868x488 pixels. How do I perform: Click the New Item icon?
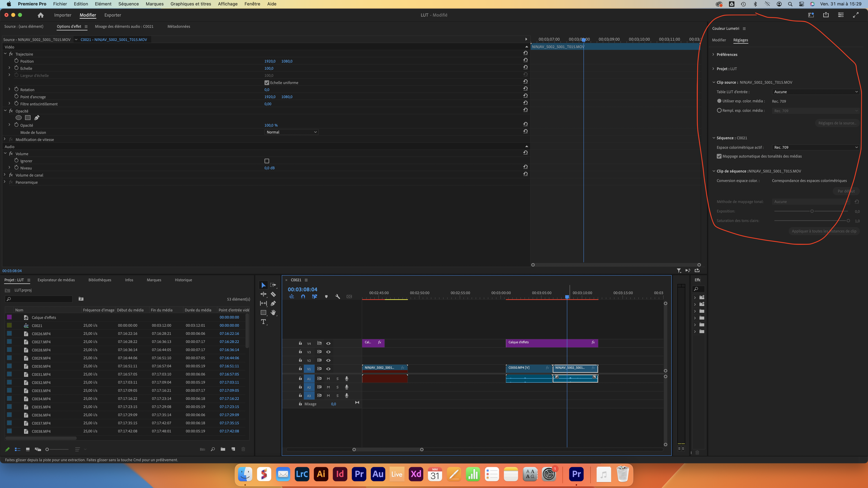[233, 449]
